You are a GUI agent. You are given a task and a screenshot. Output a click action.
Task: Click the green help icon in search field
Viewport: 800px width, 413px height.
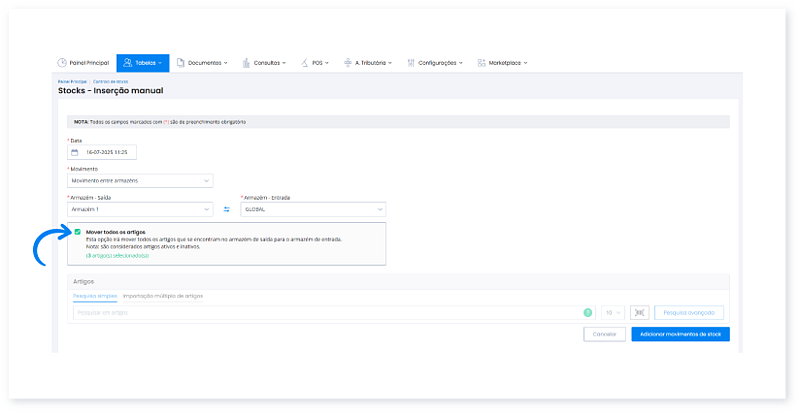click(x=588, y=313)
